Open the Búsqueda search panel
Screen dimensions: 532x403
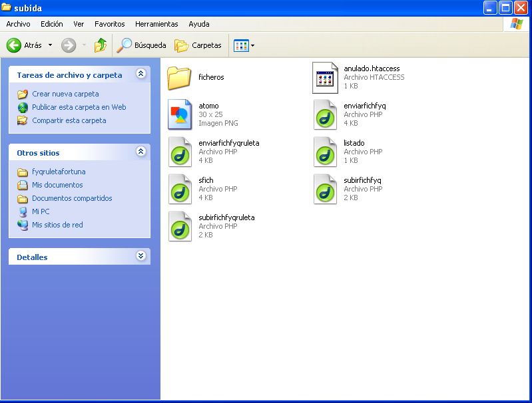141,45
